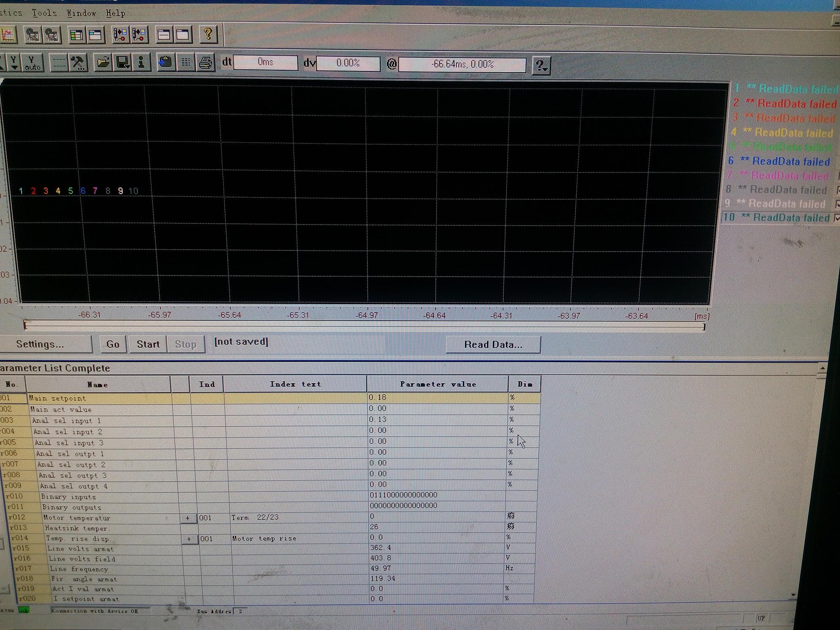Screen dimensions: 840x630
Task: Click the hammer tools icon
Action: pyautogui.click(x=78, y=63)
